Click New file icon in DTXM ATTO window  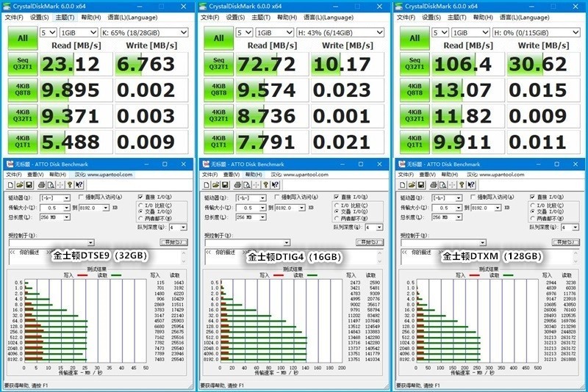point(403,184)
